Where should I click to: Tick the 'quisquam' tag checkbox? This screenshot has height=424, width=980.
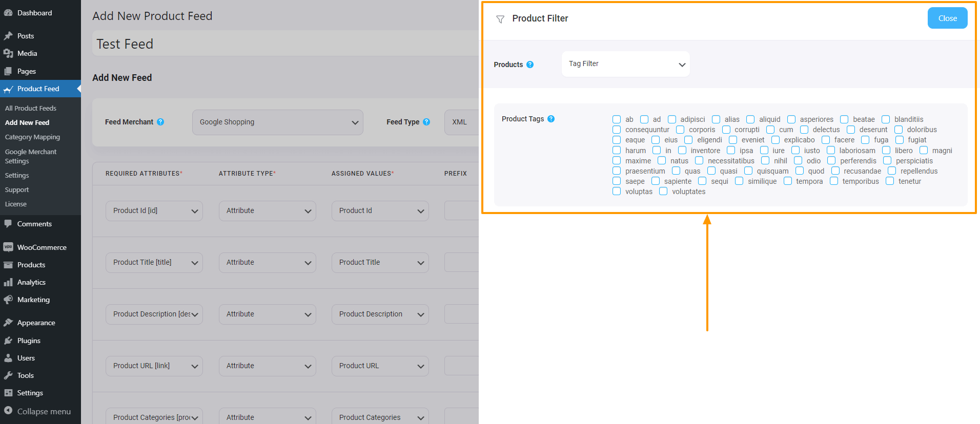748,171
